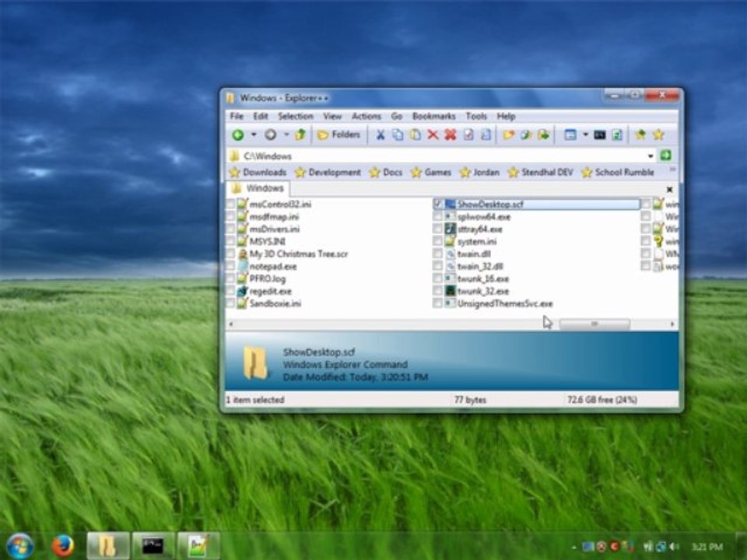The image size is (747, 560).
Task: Open the Windows Start orb
Action: 20,545
